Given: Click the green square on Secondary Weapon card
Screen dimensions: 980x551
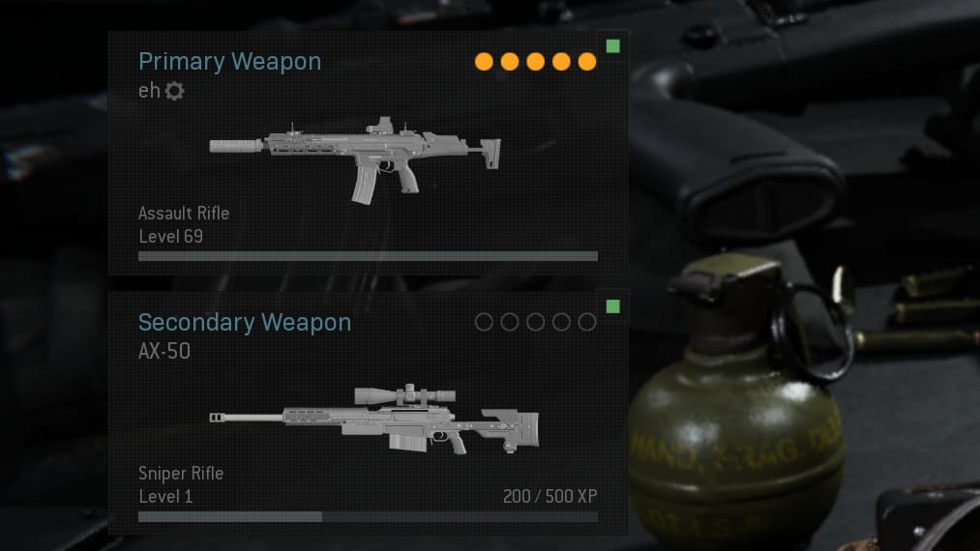Looking at the screenshot, I should coord(613,306).
